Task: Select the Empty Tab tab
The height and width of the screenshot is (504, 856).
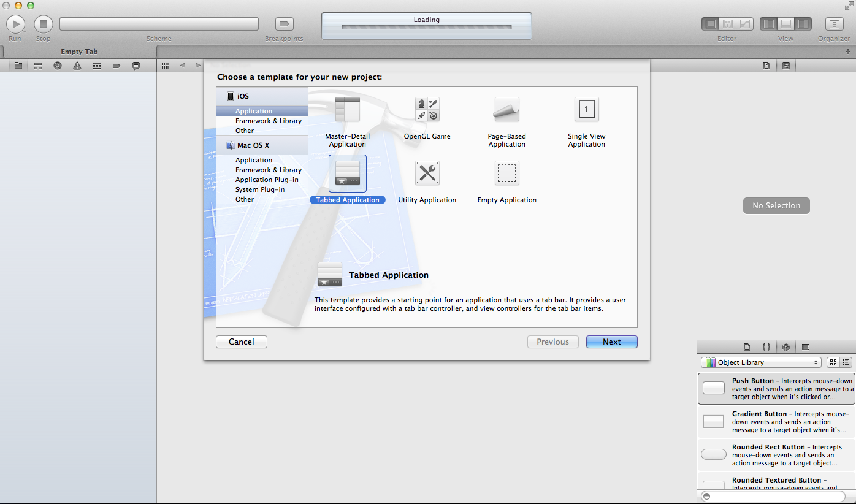Action: 79,52
